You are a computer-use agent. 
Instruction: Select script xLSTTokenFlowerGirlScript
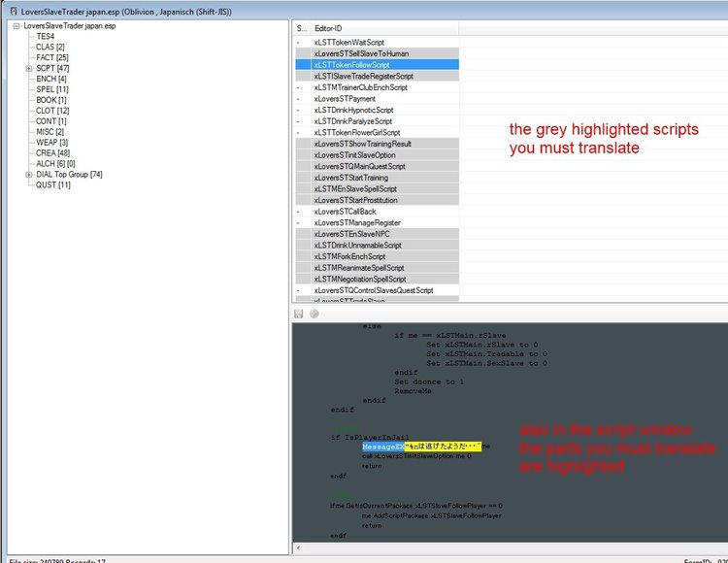coord(377,133)
